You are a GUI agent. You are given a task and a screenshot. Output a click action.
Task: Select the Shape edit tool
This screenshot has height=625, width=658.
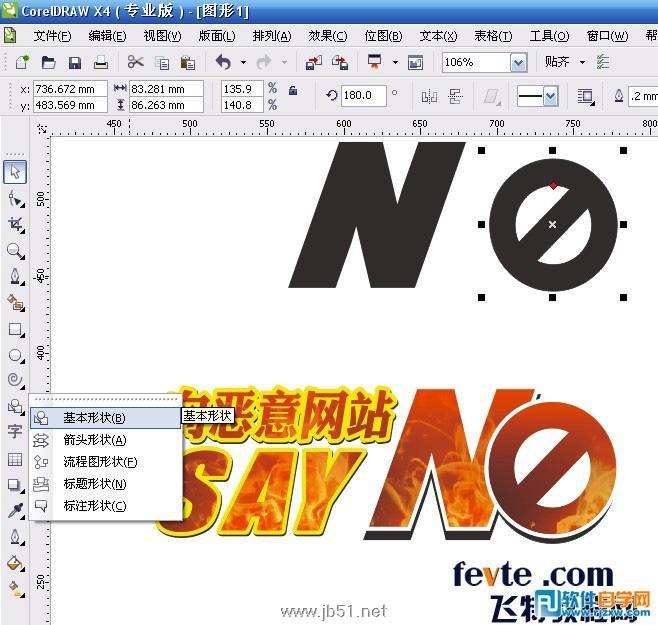click(15, 199)
